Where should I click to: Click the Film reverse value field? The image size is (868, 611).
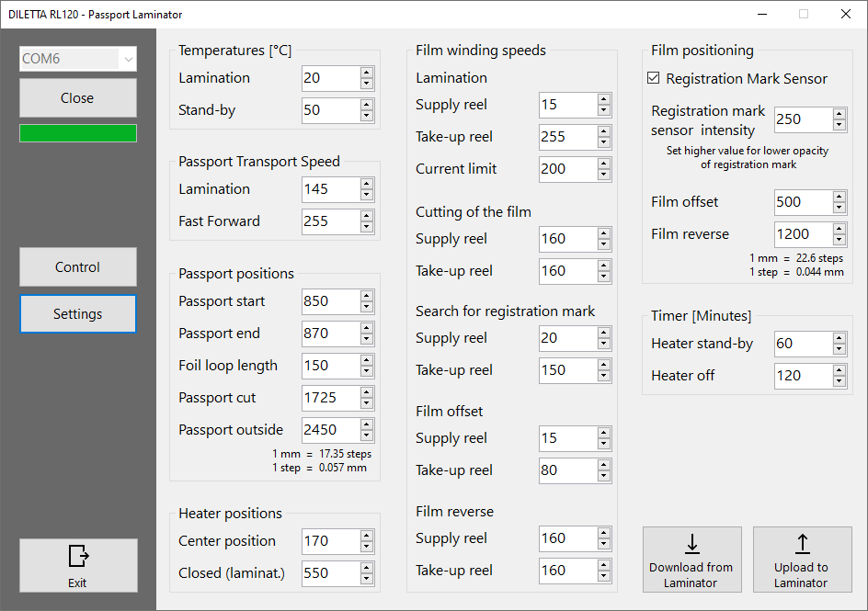click(x=798, y=234)
